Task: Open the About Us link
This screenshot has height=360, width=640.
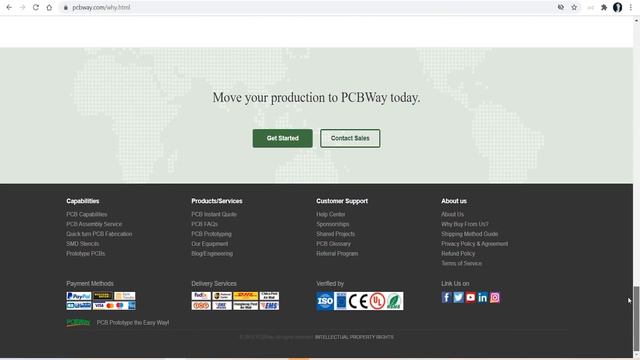Action: click(x=452, y=214)
